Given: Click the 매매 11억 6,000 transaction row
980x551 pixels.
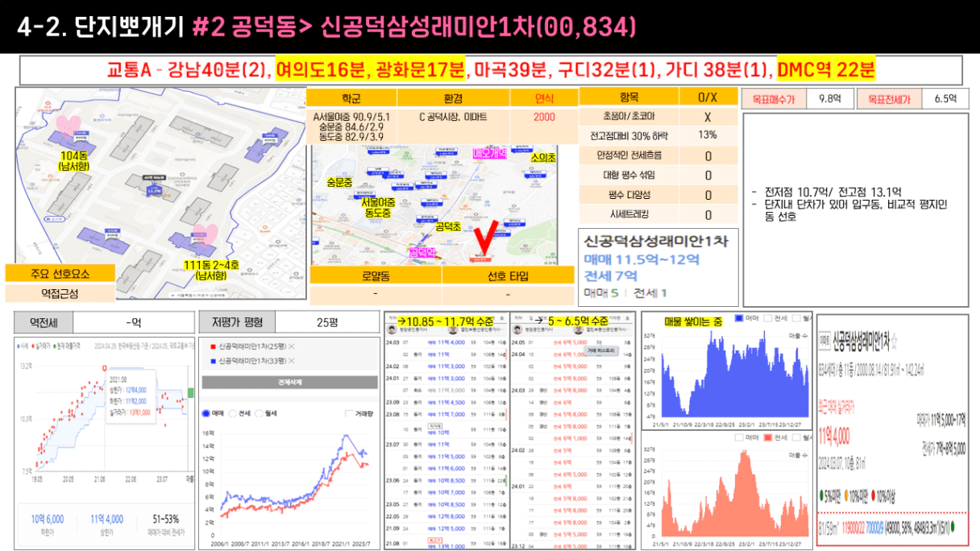Looking at the screenshot, I should click(446, 468).
